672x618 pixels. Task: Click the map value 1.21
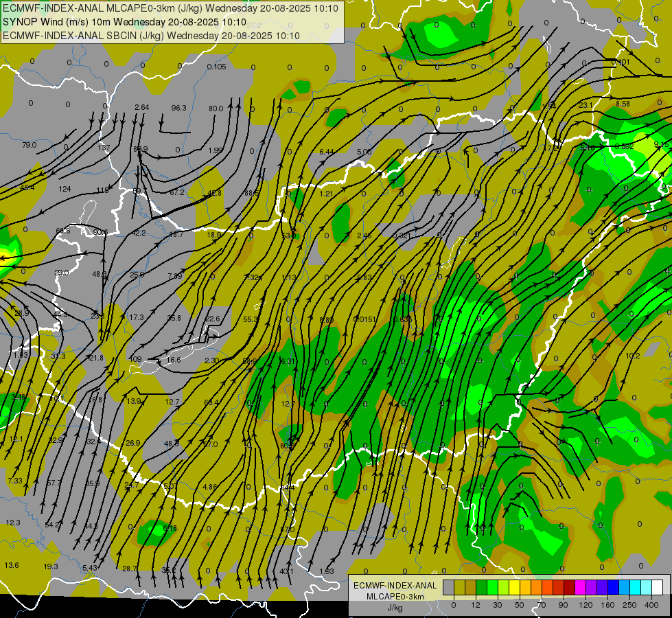pyautogui.click(x=326, y=194)
